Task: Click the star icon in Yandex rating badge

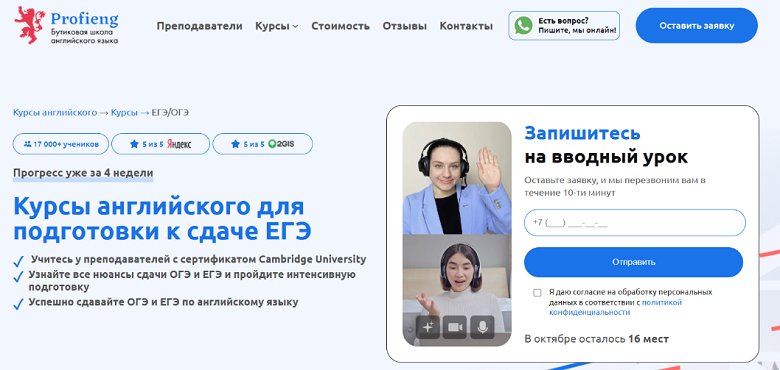Action: (134, 144)
